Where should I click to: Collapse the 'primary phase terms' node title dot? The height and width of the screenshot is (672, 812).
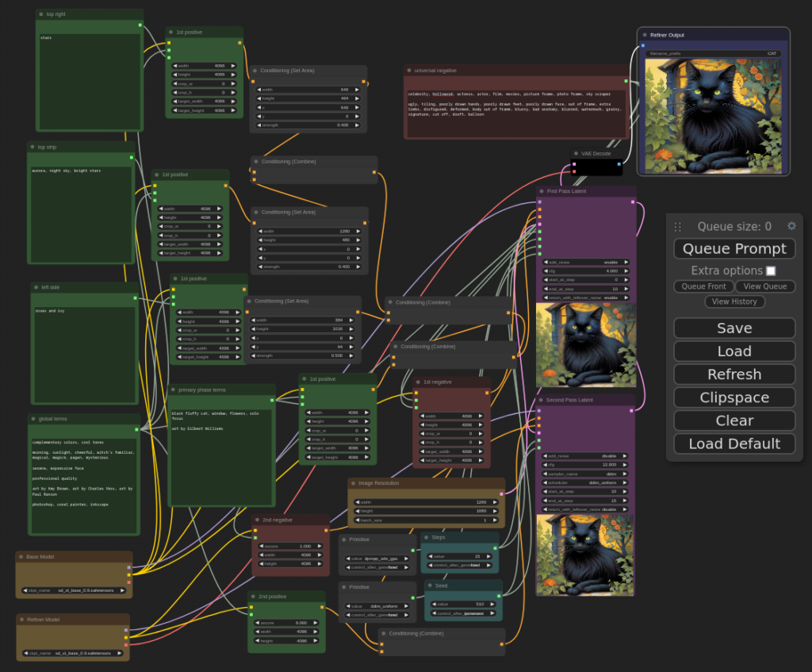[x=173, y=390]
